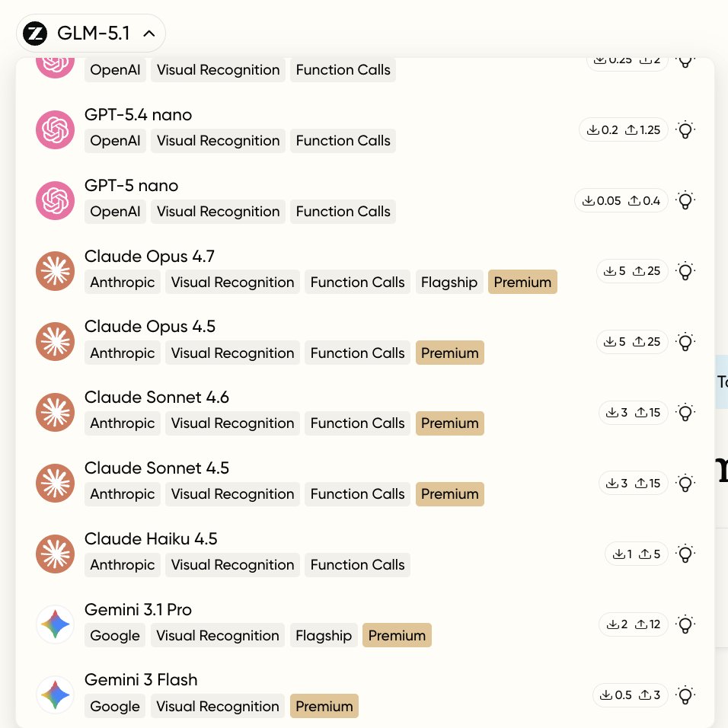Click the Function Calls tag under Claude Haiku 4.5
Viewport: 728px width, 728px height.
(357, 565)
